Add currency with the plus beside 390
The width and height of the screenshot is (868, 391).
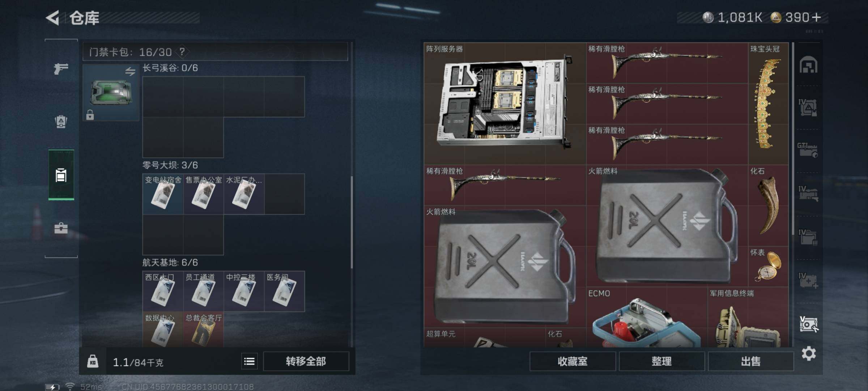[817, 17]
